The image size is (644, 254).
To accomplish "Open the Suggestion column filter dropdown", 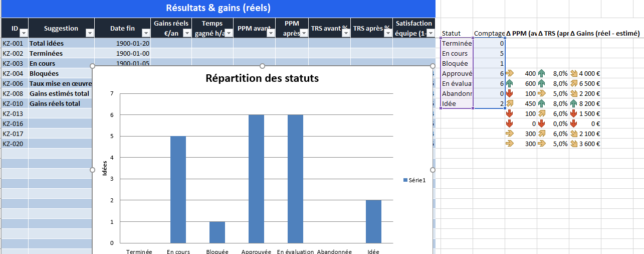I will [x=90, y=33].
